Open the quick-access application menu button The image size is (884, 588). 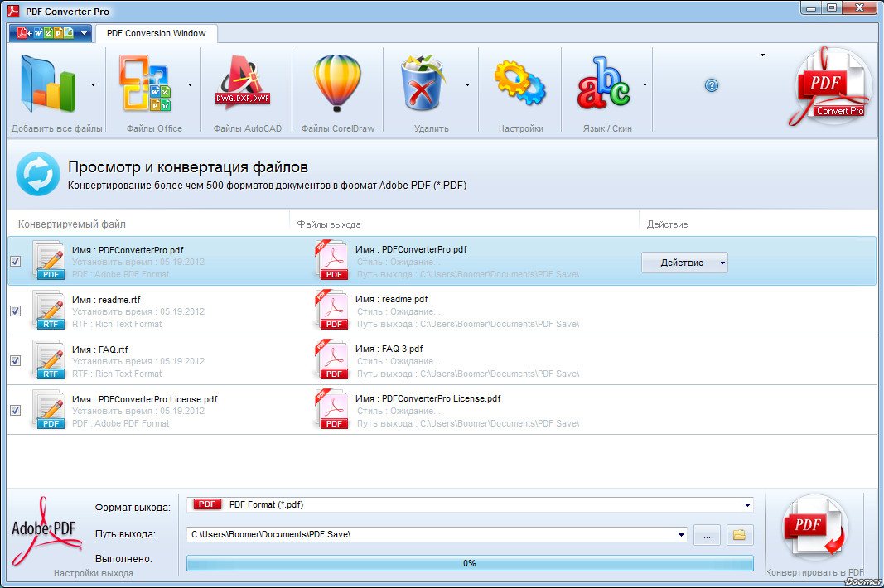[x=50, y=34]
